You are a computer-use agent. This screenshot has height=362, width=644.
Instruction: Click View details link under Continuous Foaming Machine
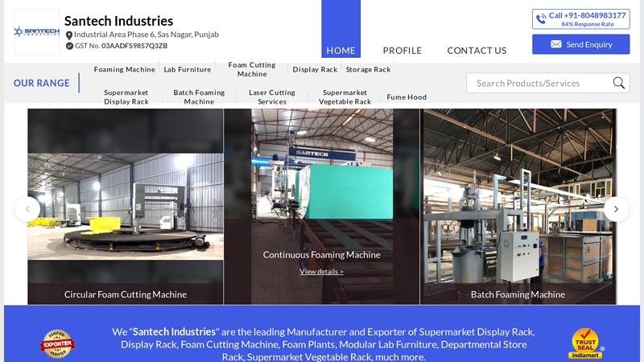coord(321,271)
